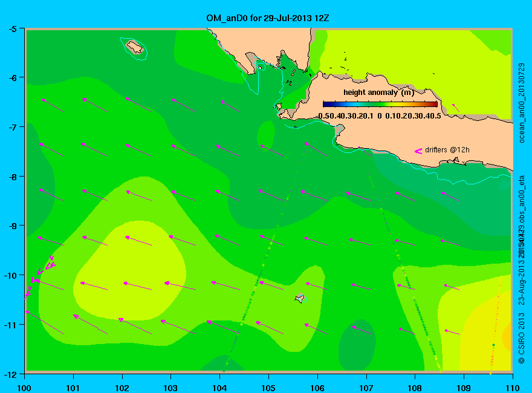This screenshot has height=393, width=532.
Task: Click the y-axis label "-12"
Action: coord(10,374)
